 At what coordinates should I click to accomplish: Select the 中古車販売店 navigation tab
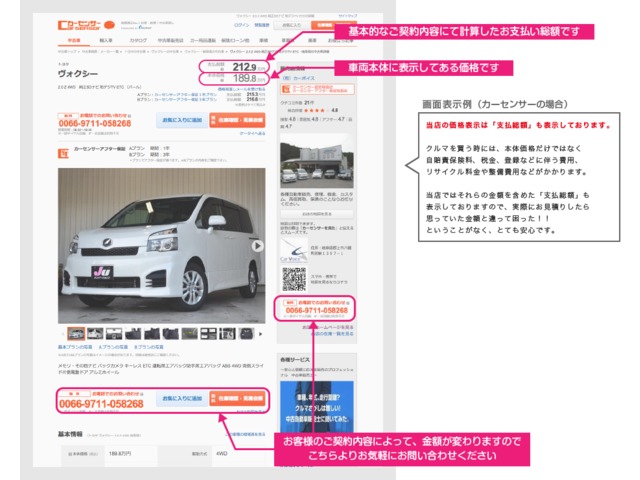click(x=171, y=40)
